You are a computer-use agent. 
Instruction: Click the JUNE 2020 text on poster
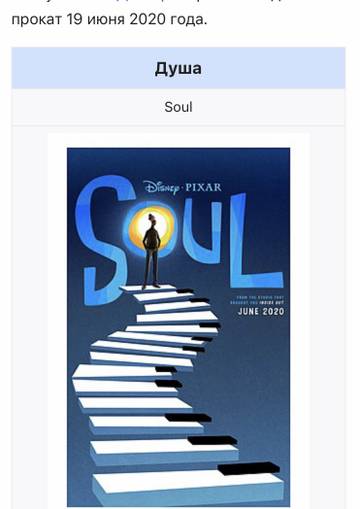(261, 312)
